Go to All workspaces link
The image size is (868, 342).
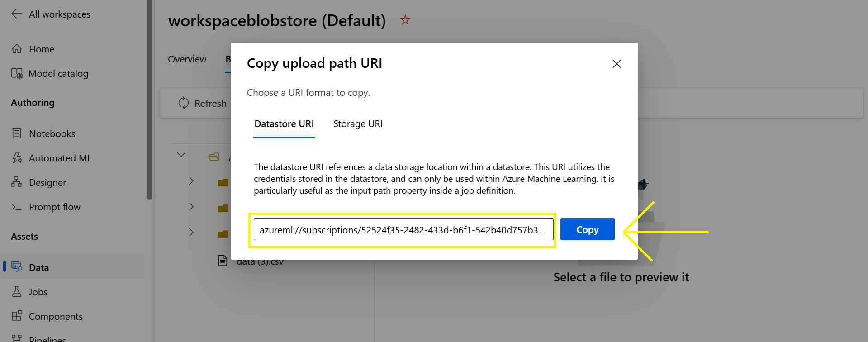pyautogui.click(x=60, y=14)
